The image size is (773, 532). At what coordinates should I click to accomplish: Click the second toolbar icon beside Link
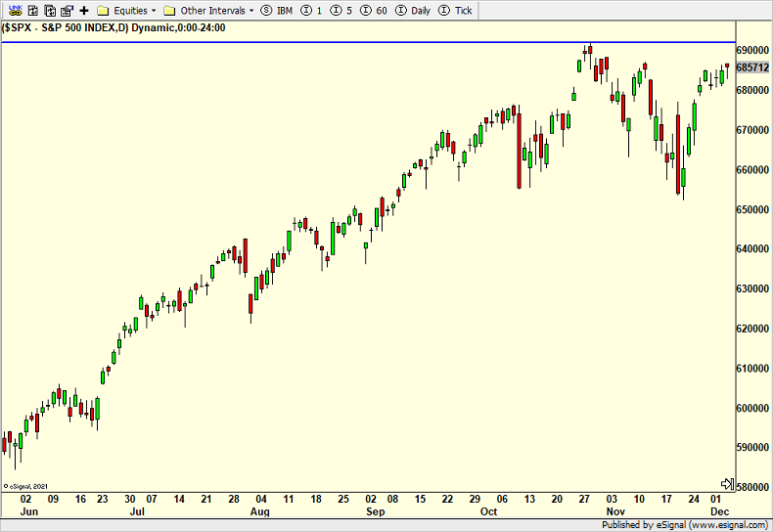[x=31, y=11]
